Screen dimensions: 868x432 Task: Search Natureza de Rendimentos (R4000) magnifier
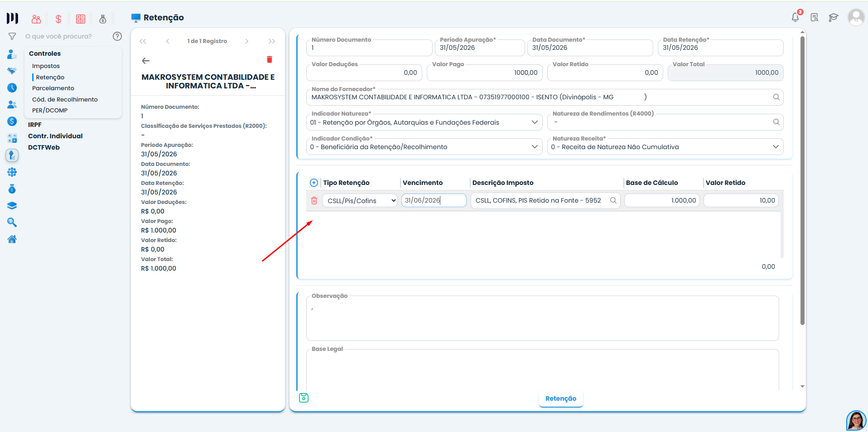click(x=776, y=122)
